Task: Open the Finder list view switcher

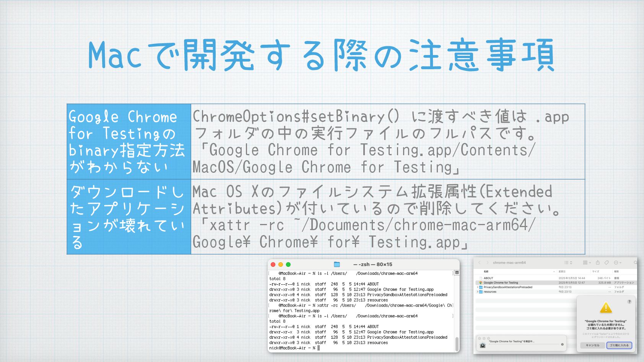Action: (568, 263)
